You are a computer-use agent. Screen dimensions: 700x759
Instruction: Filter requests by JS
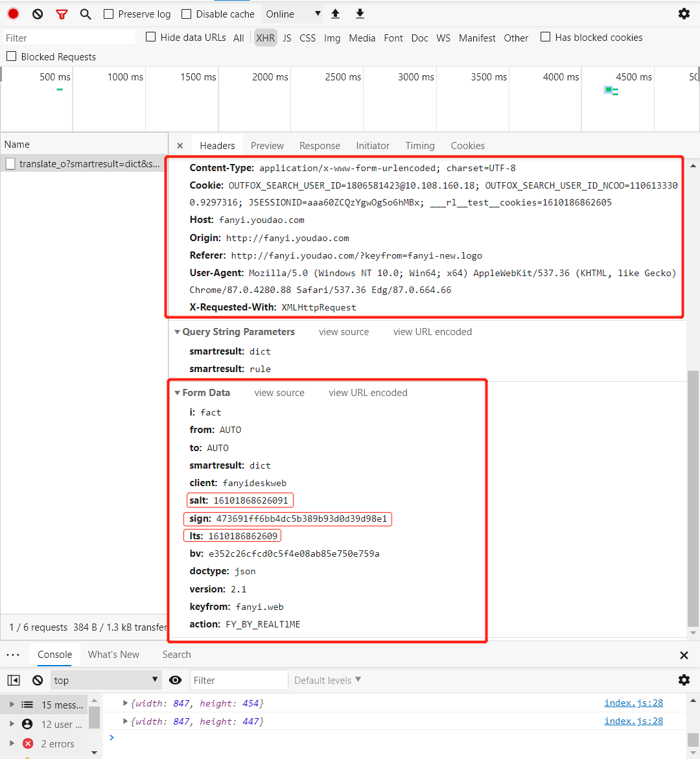click(x=287, y=38)
